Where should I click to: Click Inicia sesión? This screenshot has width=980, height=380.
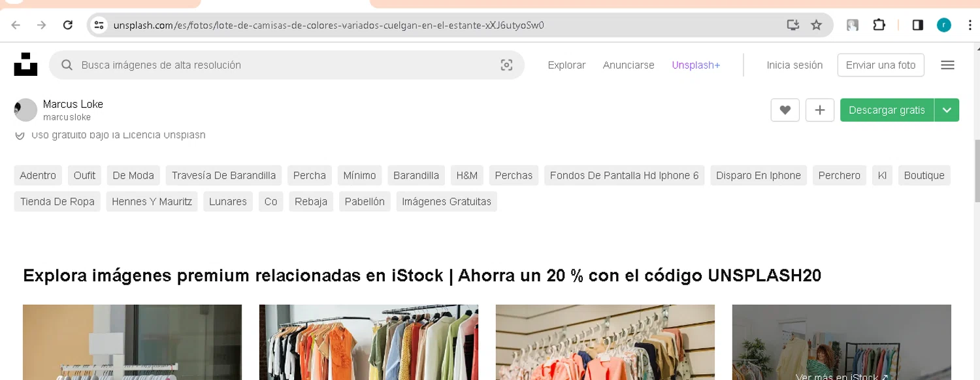point(794,65)
